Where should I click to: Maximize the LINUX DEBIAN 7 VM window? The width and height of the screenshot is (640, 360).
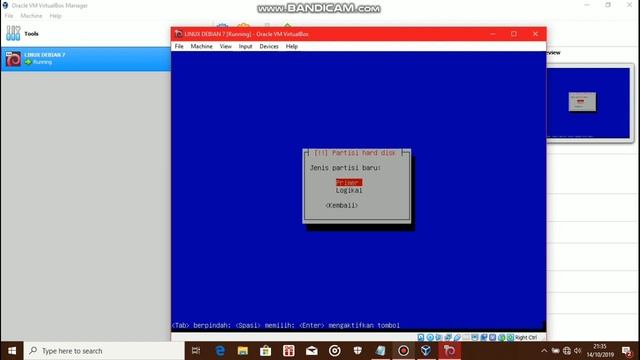[x=514, y=34]
